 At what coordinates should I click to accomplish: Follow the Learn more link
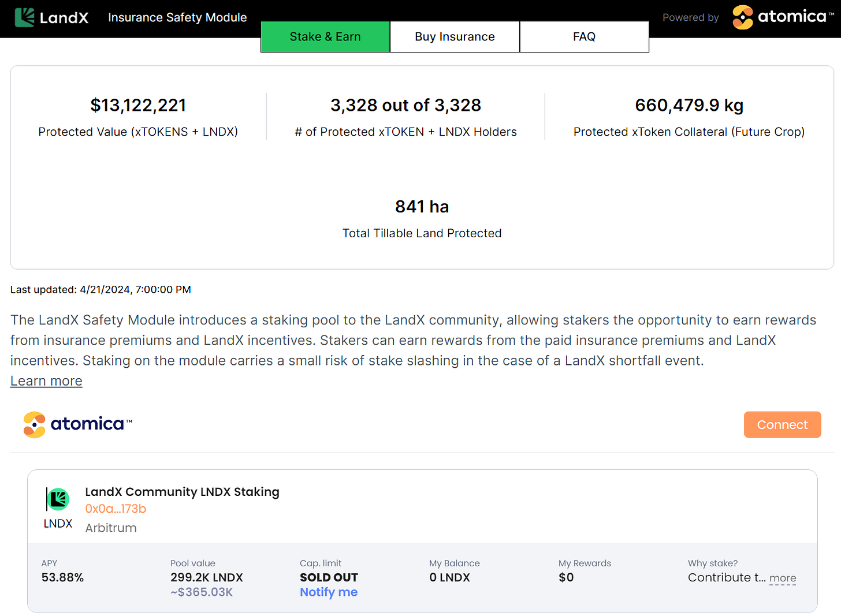click(x=46, y=381)
